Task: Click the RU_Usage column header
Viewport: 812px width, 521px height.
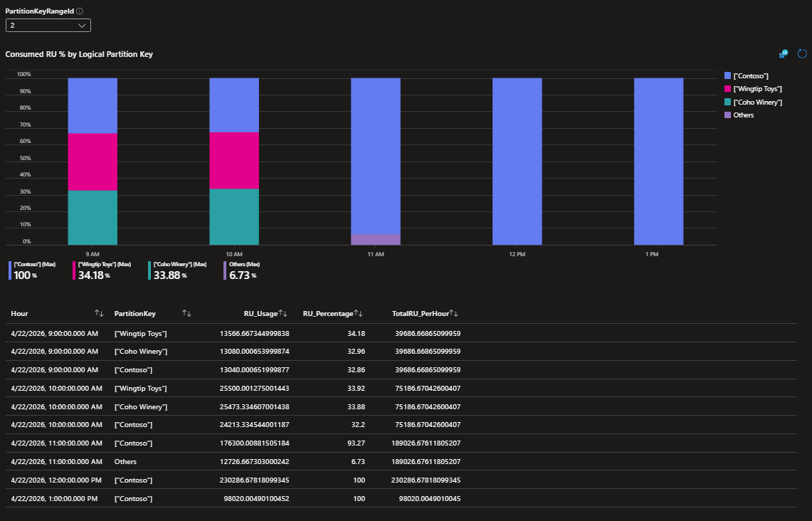Action: tap(261, 313)
